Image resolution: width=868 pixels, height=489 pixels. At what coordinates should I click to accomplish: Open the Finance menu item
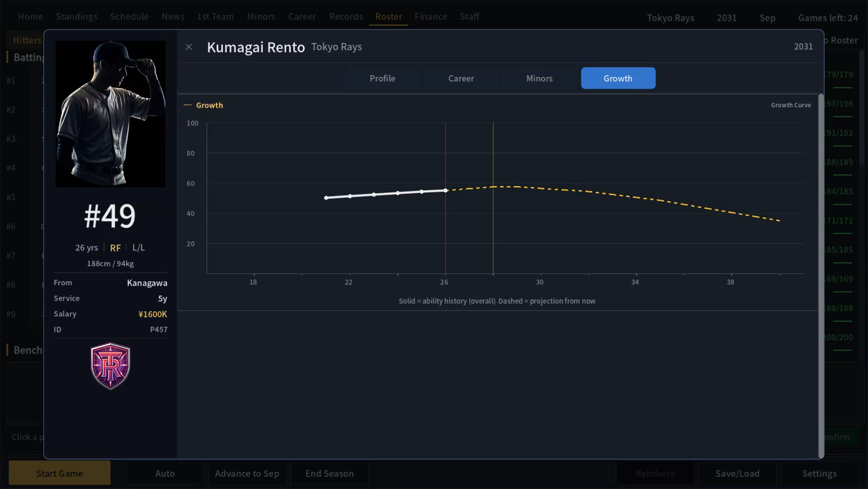point(431,17)
